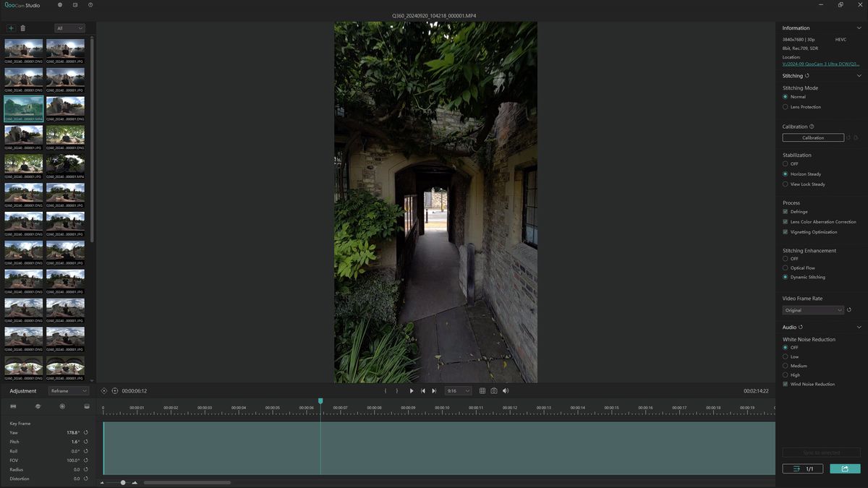Select Medium white noise reduction
The height and width of the screenshot is (488, 868).
[786, 366]
